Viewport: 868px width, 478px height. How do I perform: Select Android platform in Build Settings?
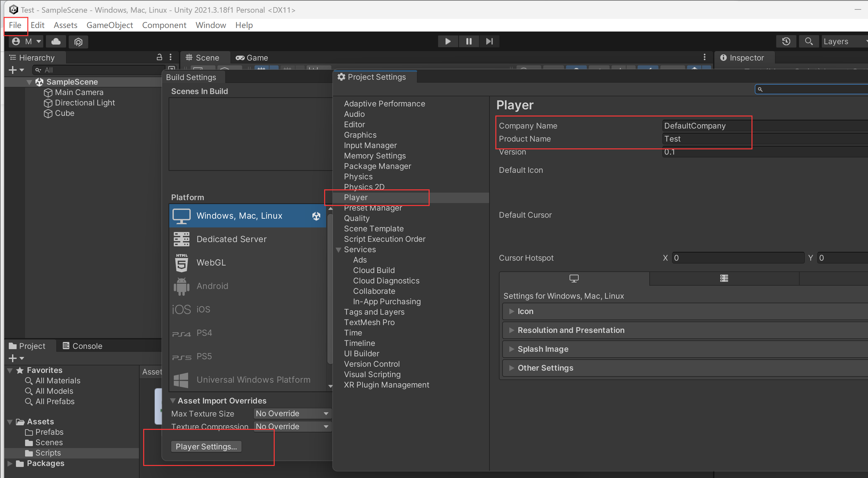247,286
